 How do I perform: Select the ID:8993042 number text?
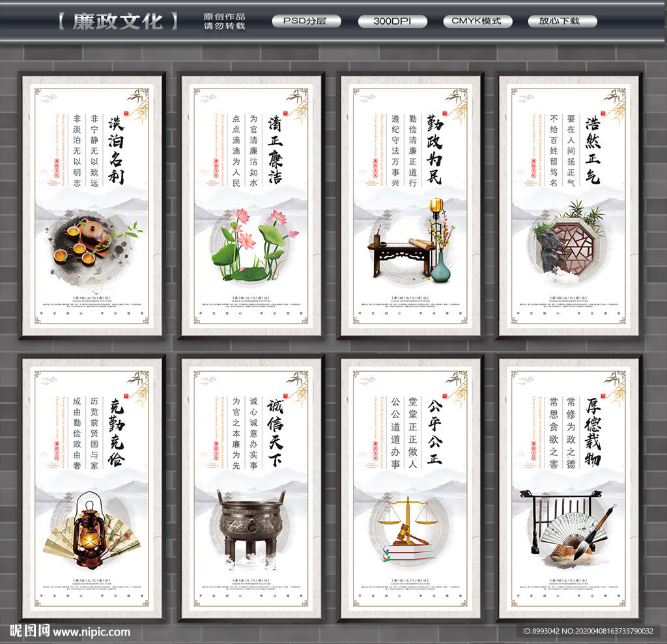[541, 631]
